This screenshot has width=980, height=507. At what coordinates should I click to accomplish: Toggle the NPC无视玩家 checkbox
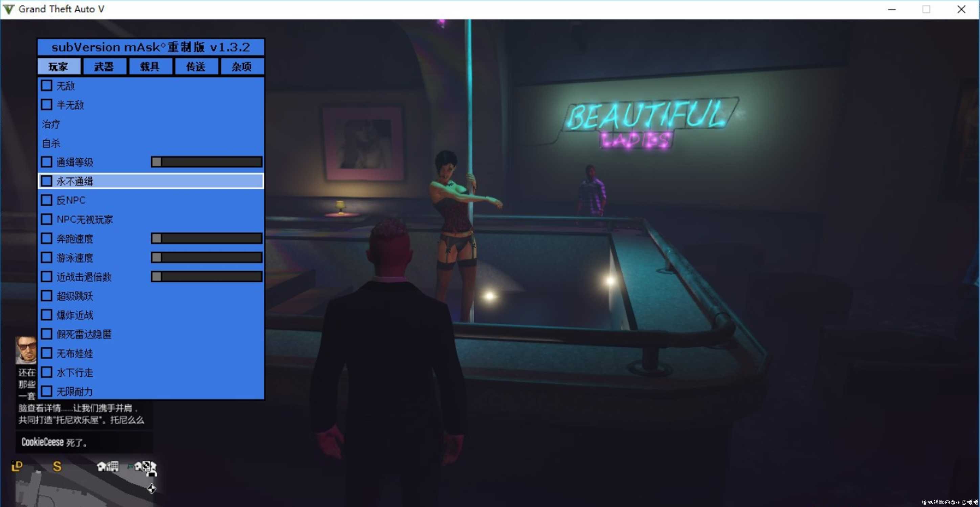coord(46,219)
